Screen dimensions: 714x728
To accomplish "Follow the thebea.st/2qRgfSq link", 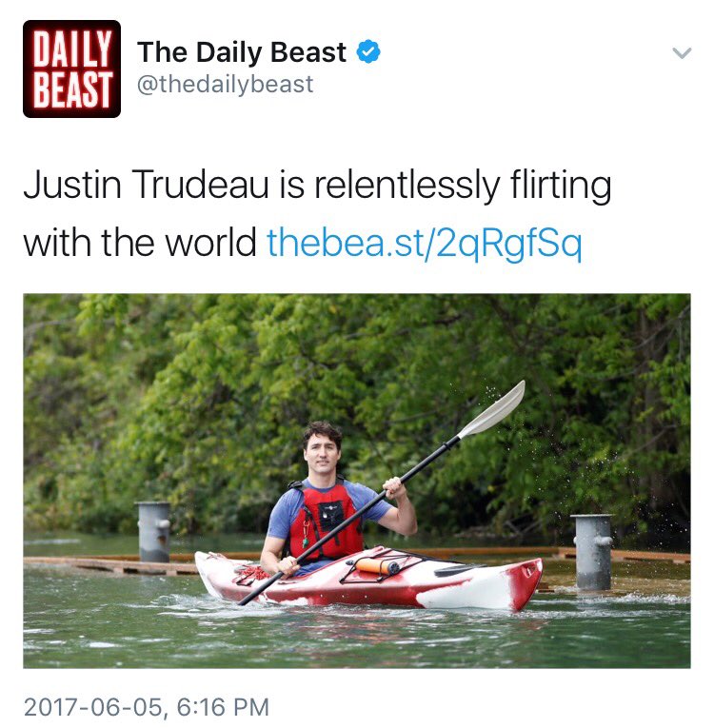I will point(425,243).
